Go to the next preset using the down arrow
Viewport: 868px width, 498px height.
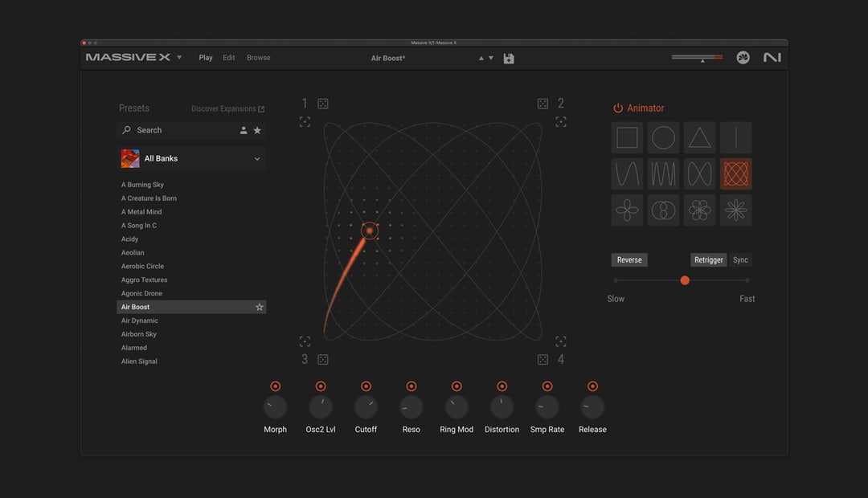(x=491, y=59)
